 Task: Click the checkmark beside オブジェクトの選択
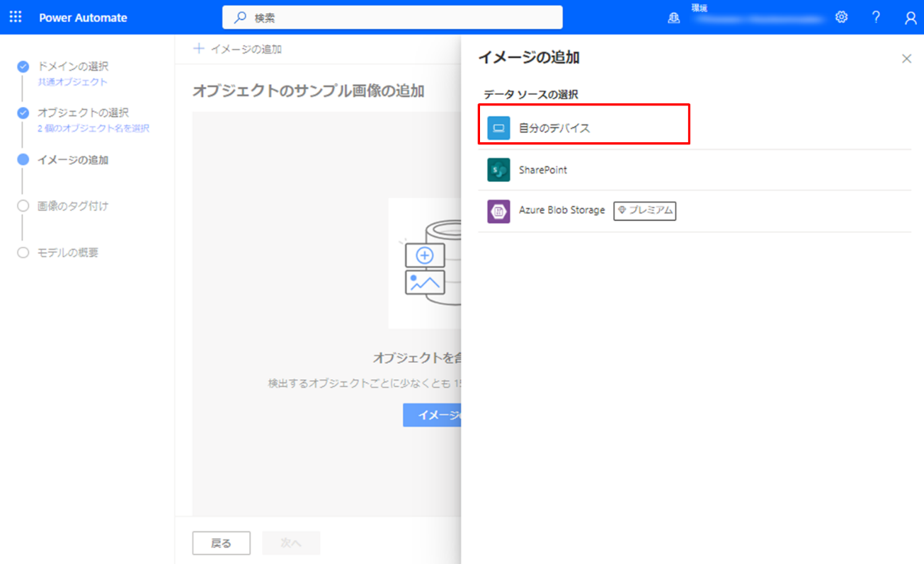[23, 113]
